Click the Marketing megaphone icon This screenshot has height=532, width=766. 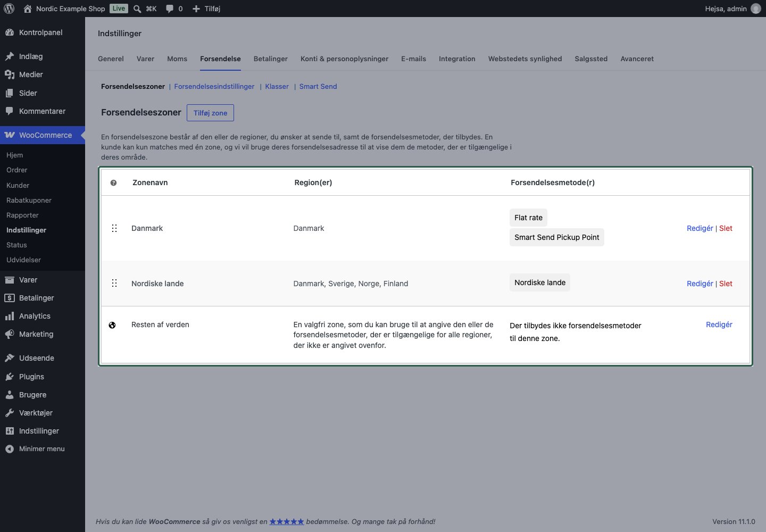point(10,334)
